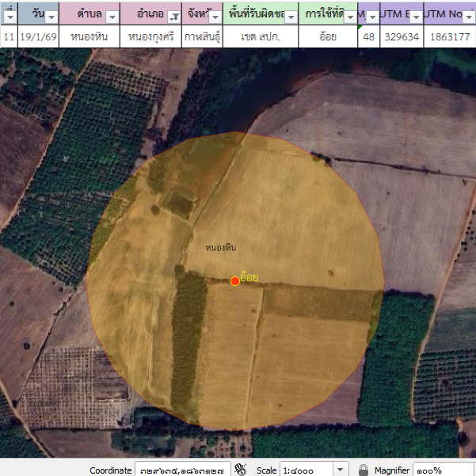Select the cell with value 329634
476x476 pixels.
(x=401, y=36)
